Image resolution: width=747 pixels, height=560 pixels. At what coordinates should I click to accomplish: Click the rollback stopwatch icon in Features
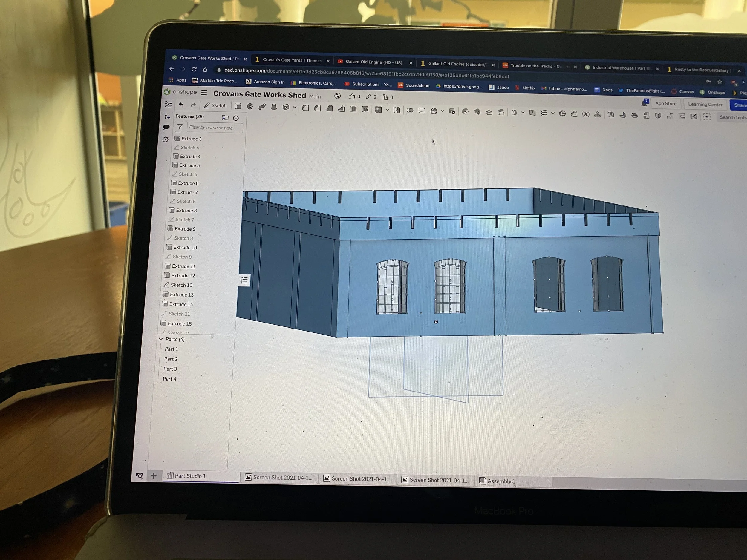pos(236,118)
